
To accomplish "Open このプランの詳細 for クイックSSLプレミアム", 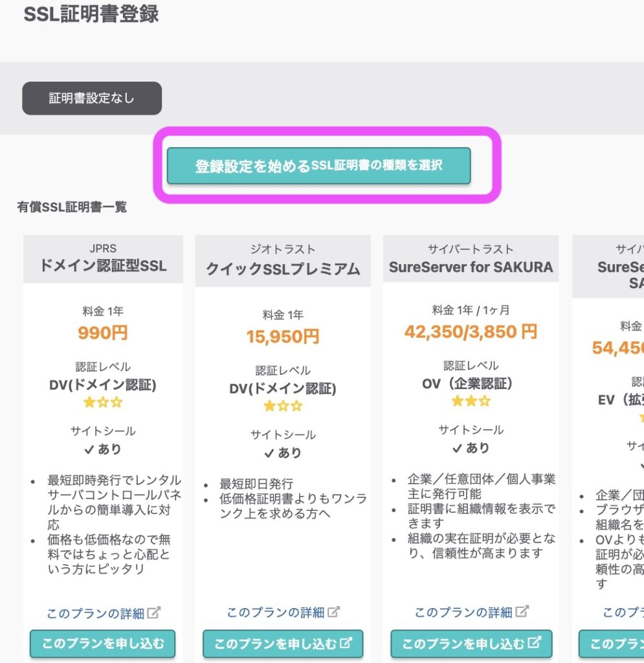I will pos(276,612).
